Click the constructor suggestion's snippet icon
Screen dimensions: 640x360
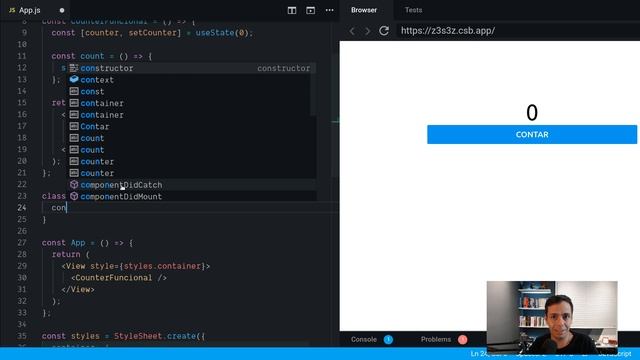click(74, 68)
